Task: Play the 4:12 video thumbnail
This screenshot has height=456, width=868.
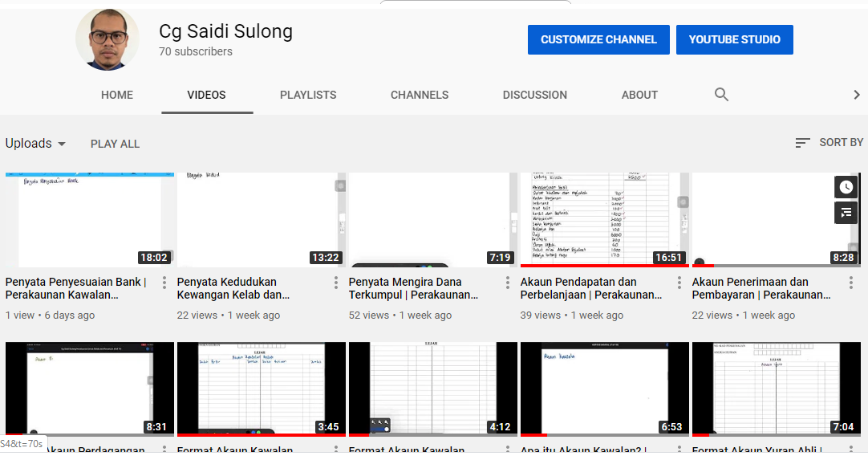Action: [x=433, y=389]
